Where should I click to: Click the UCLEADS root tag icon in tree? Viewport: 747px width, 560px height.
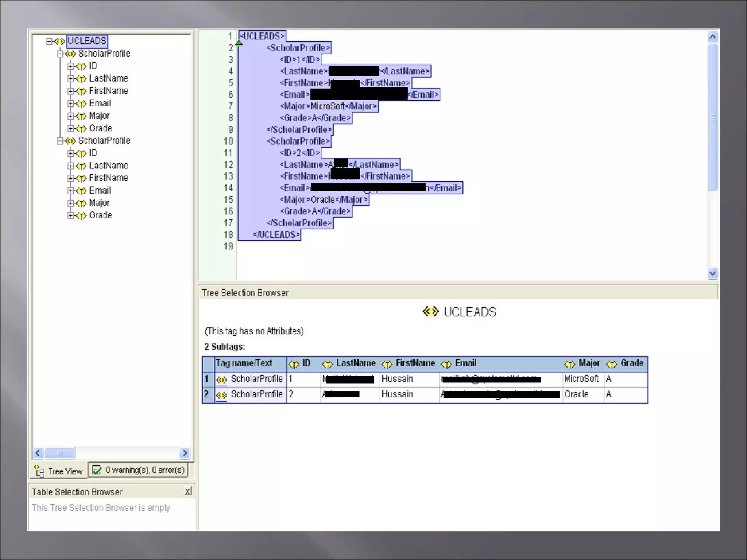pyautogui.click(x=60, y=41)
